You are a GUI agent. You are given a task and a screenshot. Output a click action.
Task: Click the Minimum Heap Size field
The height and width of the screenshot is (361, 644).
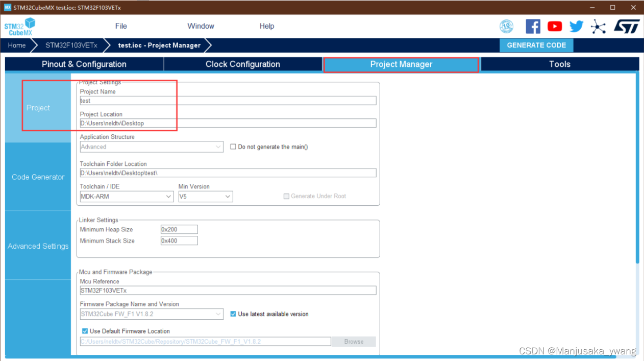(179, 230)
